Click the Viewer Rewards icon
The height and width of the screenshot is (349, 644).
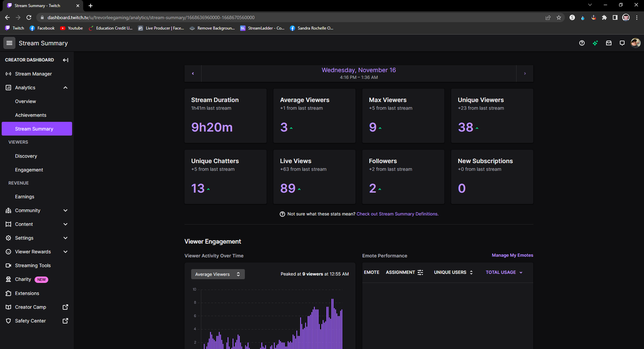[x=9, y=252]
